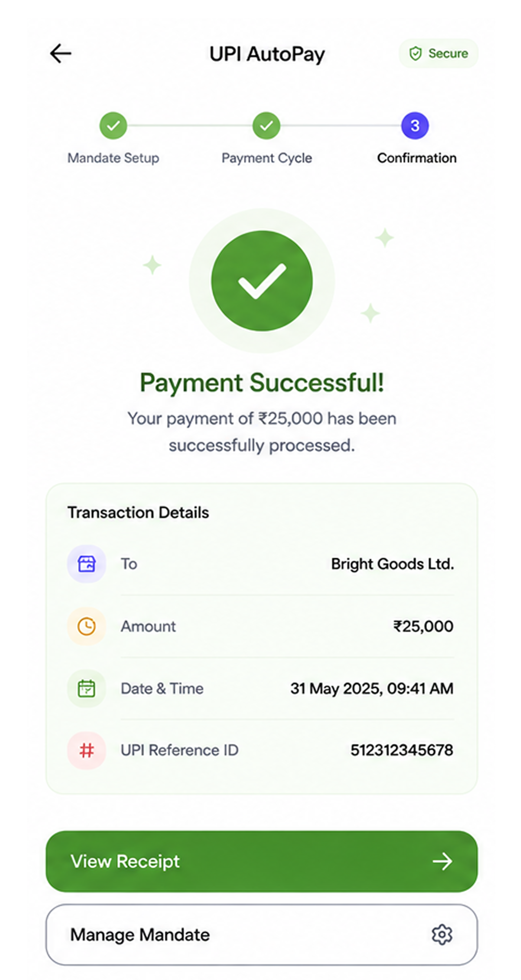Open Manage Mandate button

click(261, 935)
